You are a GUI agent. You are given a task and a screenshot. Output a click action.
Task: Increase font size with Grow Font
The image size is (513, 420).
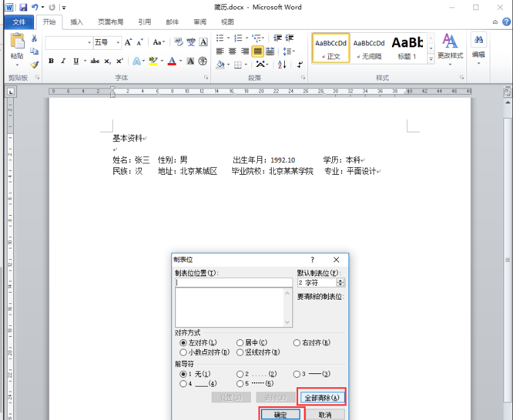click(x=128, y=42)
